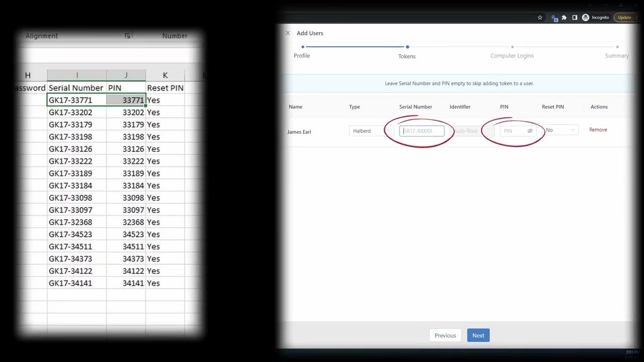Close the Add Users dialog
This screenshot has width=644, height=362.
tap(288, 33)
